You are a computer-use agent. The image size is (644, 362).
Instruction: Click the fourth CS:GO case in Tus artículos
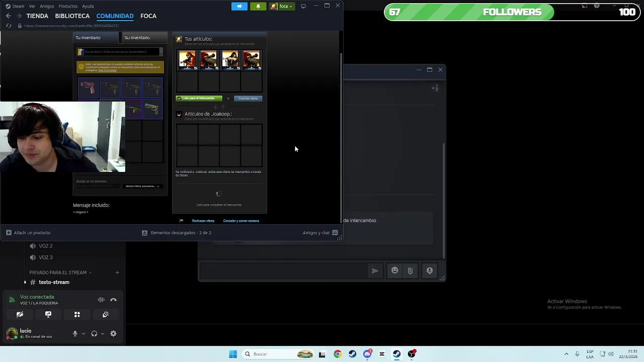click(x=252, y=60)
